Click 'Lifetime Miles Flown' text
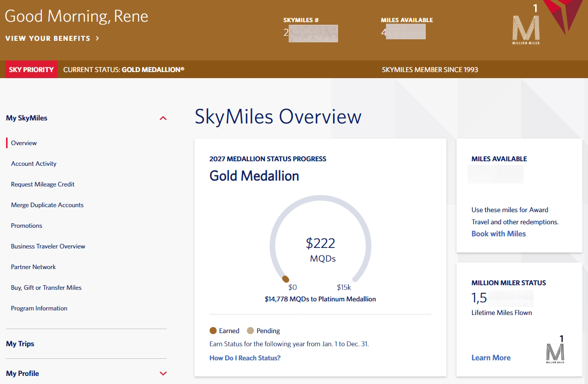Viewport: 588px width, 384px height. click(x=501, y=313)
